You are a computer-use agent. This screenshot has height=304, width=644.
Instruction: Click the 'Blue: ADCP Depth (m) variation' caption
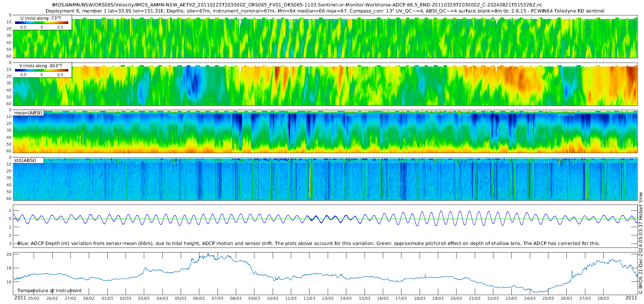pos(309,244)
